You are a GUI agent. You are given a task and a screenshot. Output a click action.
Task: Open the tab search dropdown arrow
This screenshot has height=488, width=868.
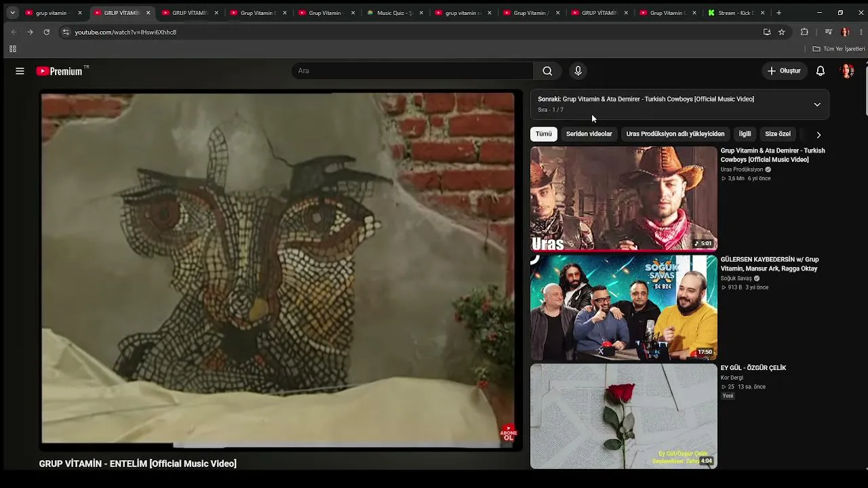pos(12,13)
